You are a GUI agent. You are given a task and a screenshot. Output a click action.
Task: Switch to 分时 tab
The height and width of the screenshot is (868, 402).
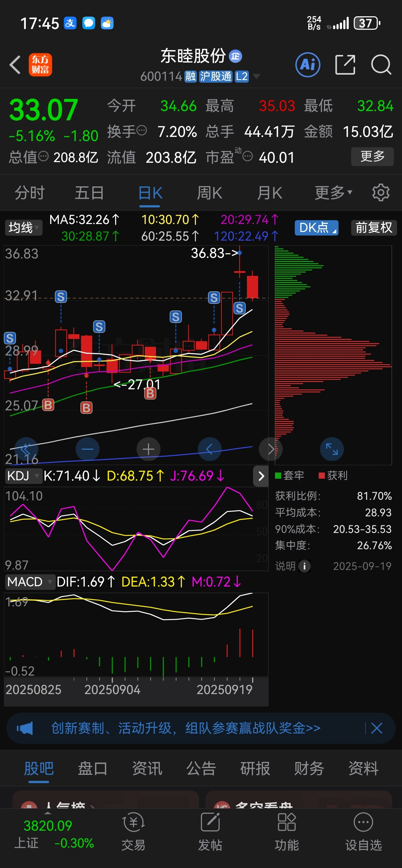pos(30,193)
